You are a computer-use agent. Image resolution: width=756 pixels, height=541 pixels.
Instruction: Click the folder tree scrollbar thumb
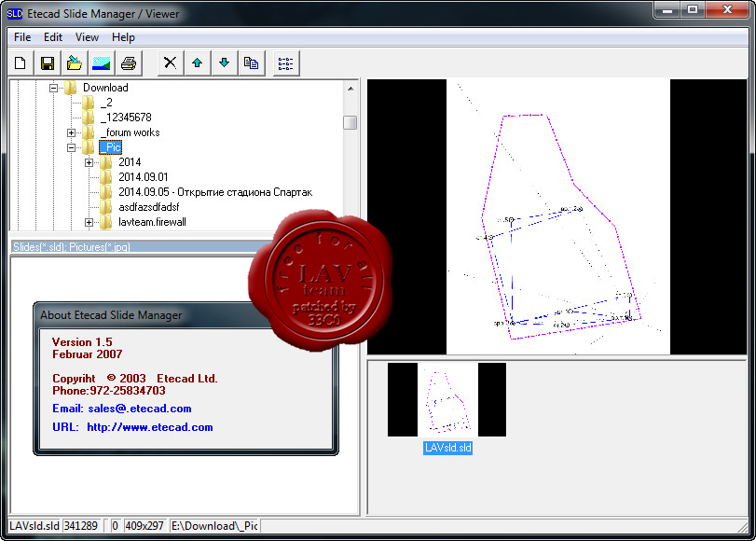point(351,122)
